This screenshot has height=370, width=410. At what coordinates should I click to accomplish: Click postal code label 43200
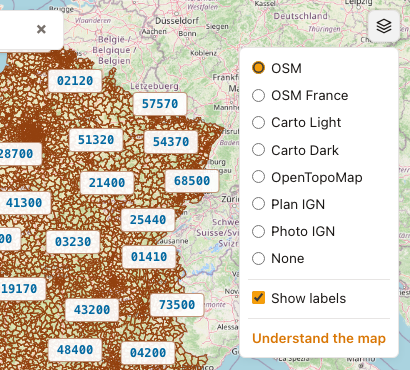[92, 310]
